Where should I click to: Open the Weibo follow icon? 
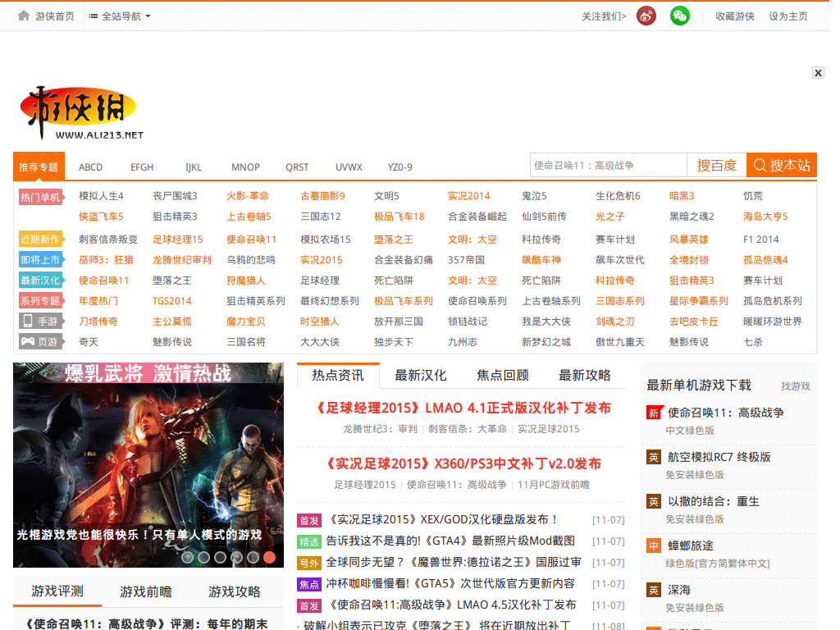[646, 16]
